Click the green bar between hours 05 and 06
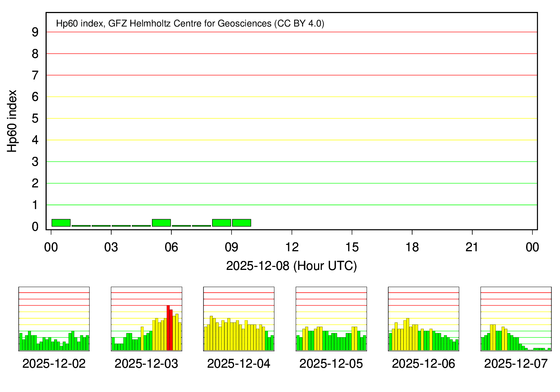This screenshot has width=560, height=392. tap(161, 223)
